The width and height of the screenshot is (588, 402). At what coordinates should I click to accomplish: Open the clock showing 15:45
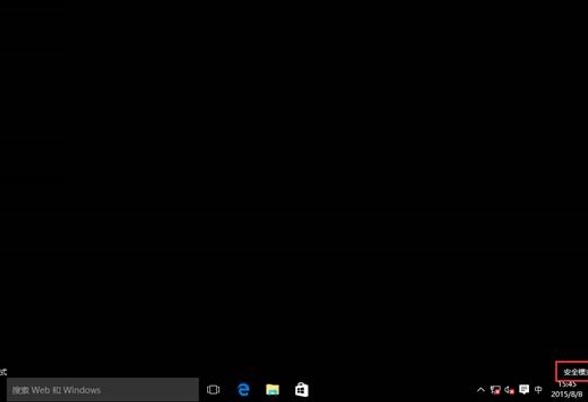[x=567, y=385]
